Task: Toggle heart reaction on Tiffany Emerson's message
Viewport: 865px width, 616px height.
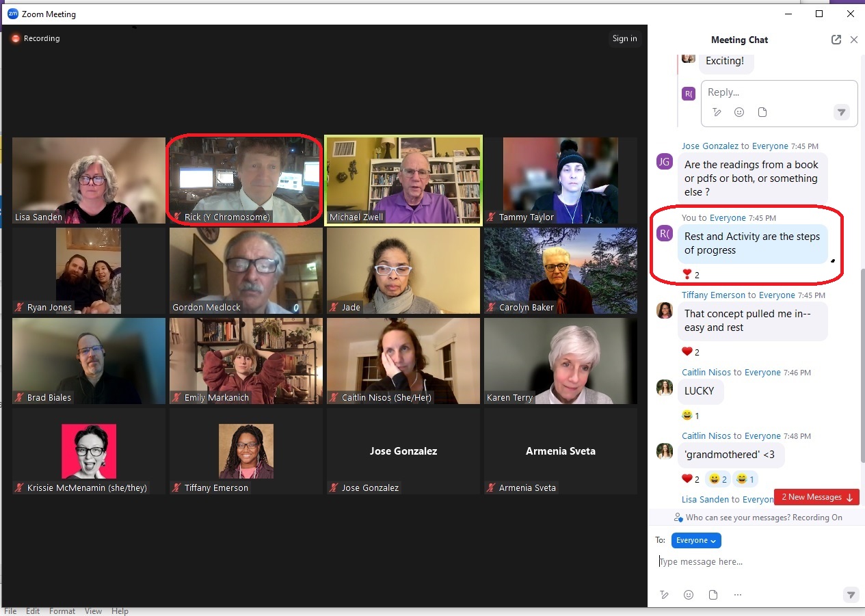Action: tap(691, 352)
